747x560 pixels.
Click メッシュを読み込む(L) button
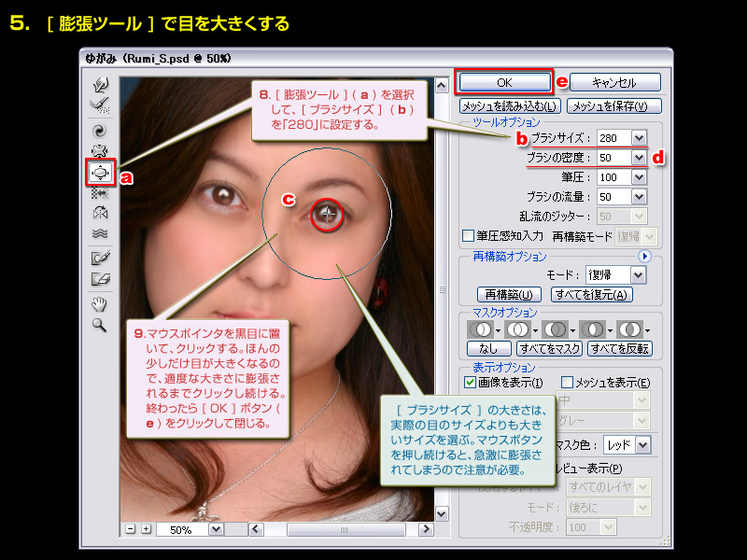click(x=510, y=106)
